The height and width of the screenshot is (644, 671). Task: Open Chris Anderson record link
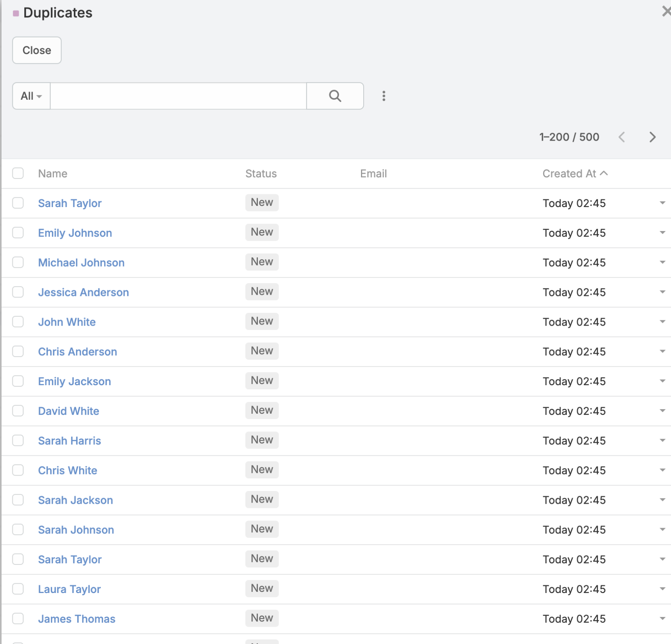77,352
